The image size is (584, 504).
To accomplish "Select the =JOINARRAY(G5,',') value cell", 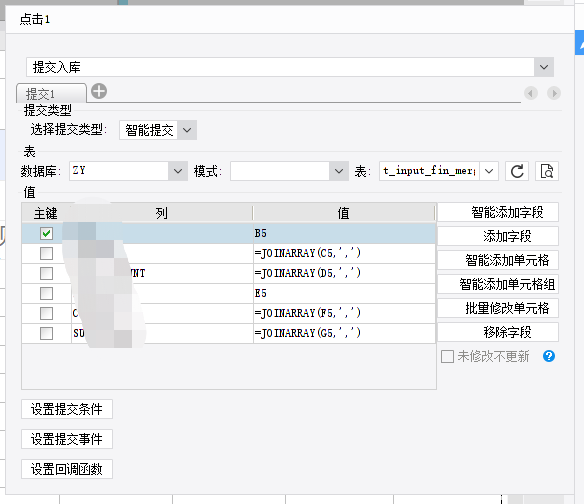I will point(344,333).
